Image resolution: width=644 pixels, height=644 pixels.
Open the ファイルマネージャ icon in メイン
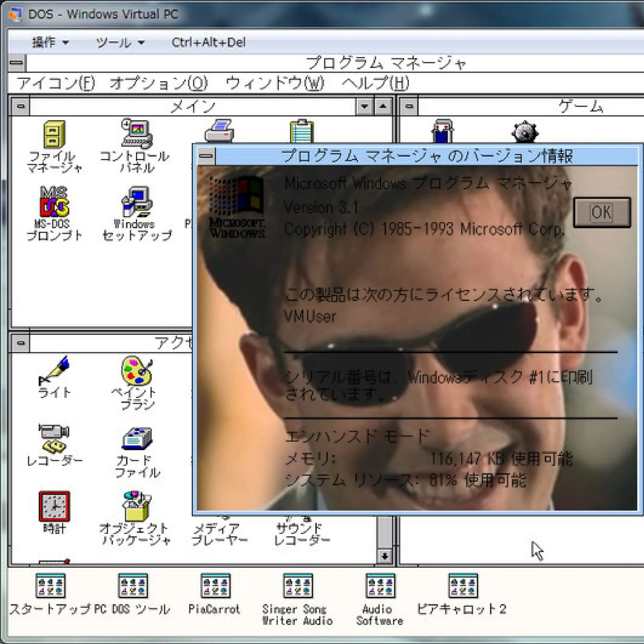point(54,134)
